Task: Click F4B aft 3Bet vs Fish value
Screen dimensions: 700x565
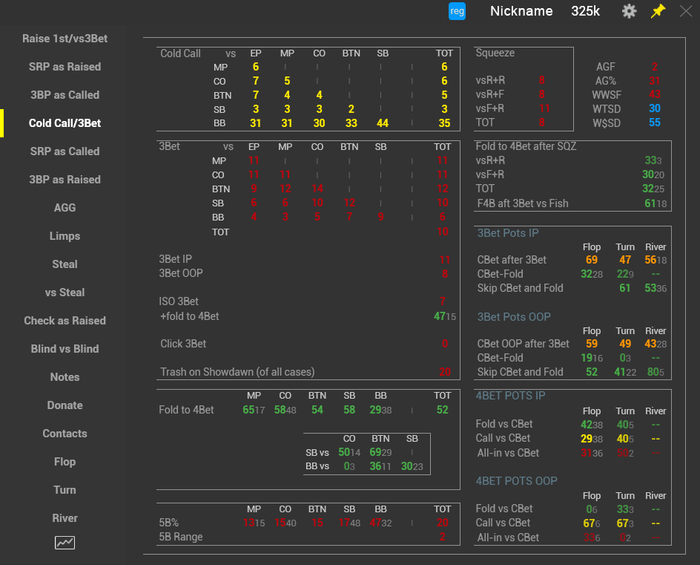Action: pyautogui.click(x=655, y=204)
